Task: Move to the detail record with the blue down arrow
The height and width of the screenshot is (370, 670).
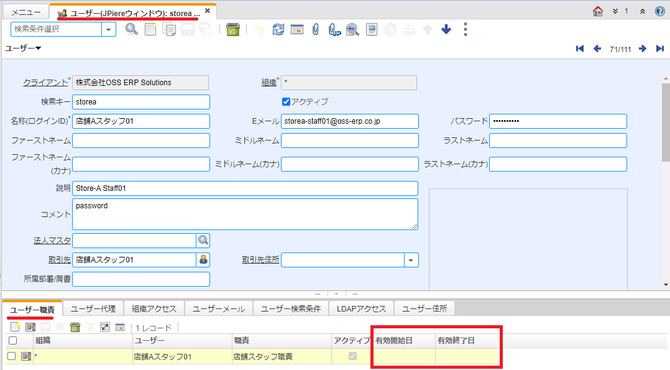Action: click(x=446, y=29)
